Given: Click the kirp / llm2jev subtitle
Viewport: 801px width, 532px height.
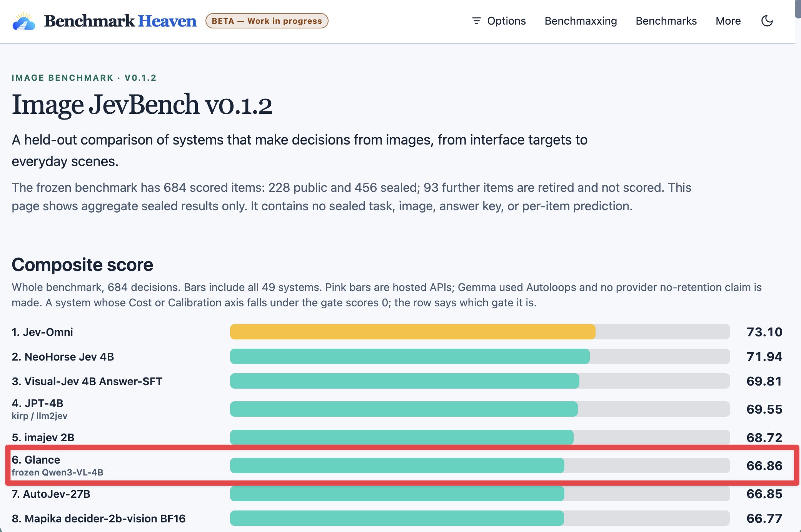Looking at the screenshot, I should 39,416.
